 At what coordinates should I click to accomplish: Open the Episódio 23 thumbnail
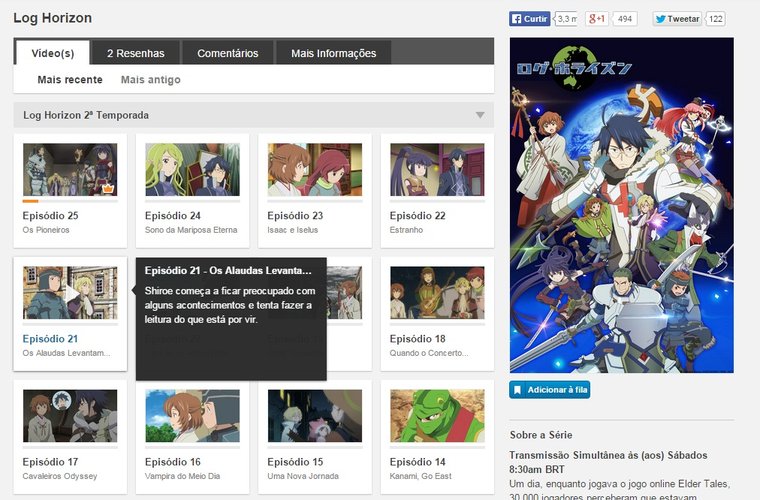coord(315,170)
